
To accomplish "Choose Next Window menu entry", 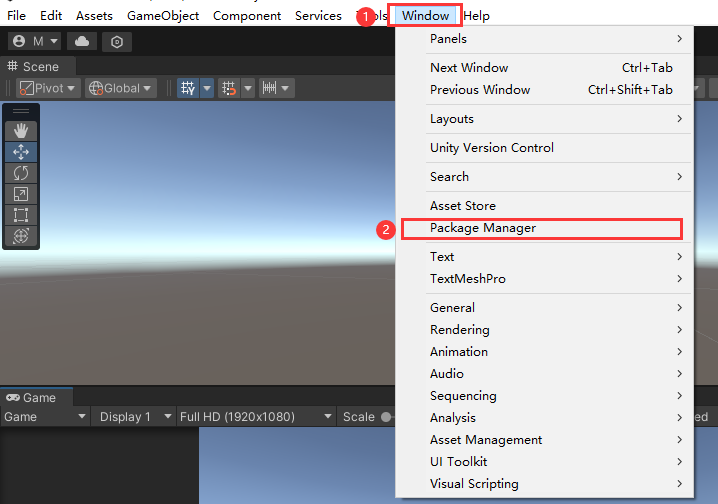I will coord(545,68).
